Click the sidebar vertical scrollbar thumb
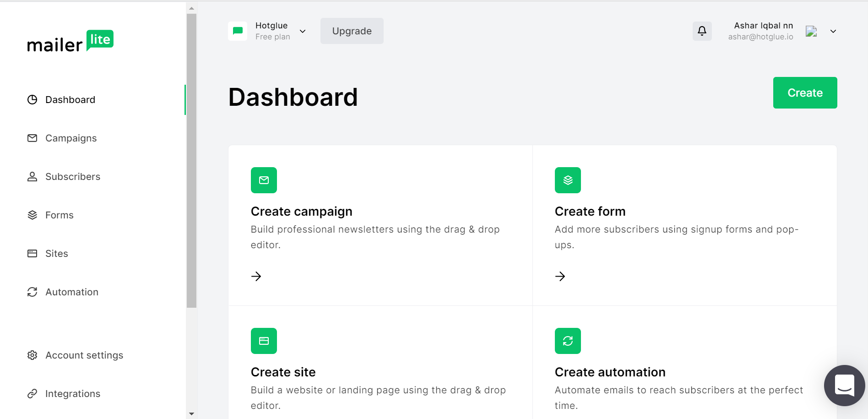 click(191, 160)
